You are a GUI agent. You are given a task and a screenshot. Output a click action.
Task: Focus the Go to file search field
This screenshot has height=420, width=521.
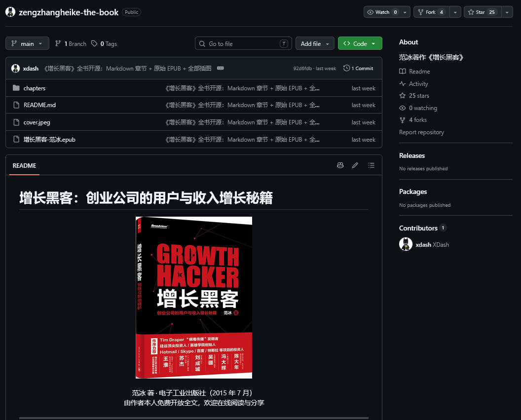pyautogui.click(x=243, y=43)
